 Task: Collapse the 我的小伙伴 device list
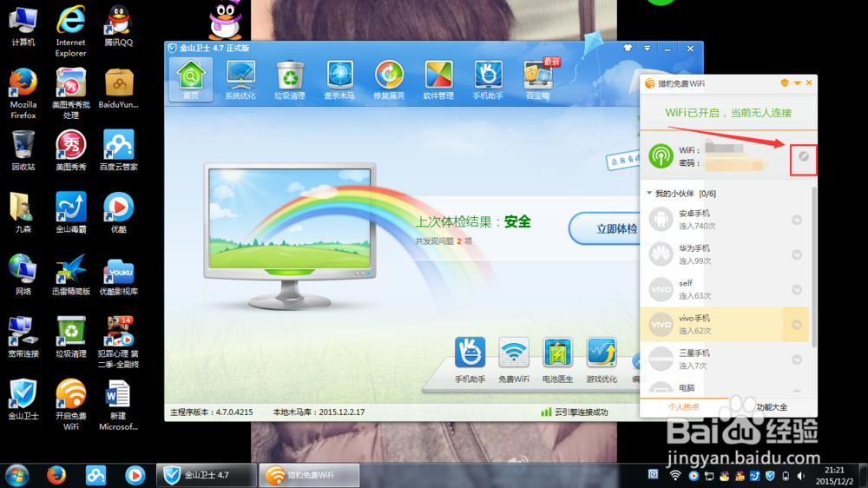tap(649, 194)
